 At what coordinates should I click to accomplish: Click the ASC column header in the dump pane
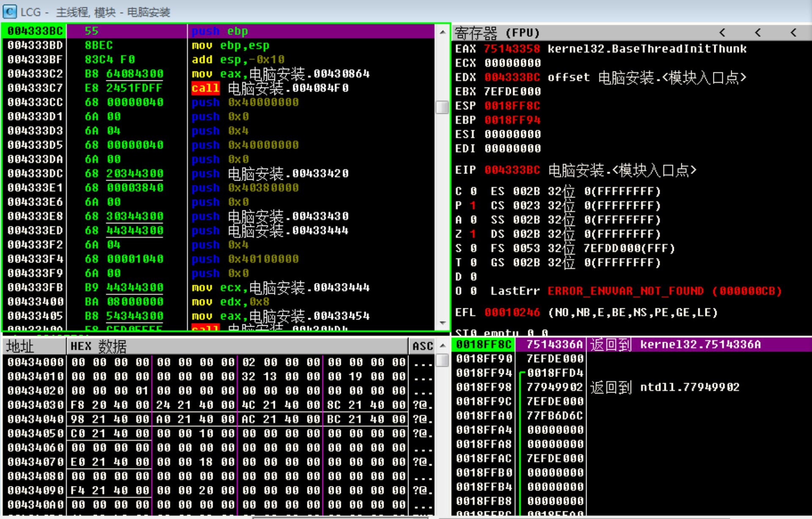click(422, 346)
